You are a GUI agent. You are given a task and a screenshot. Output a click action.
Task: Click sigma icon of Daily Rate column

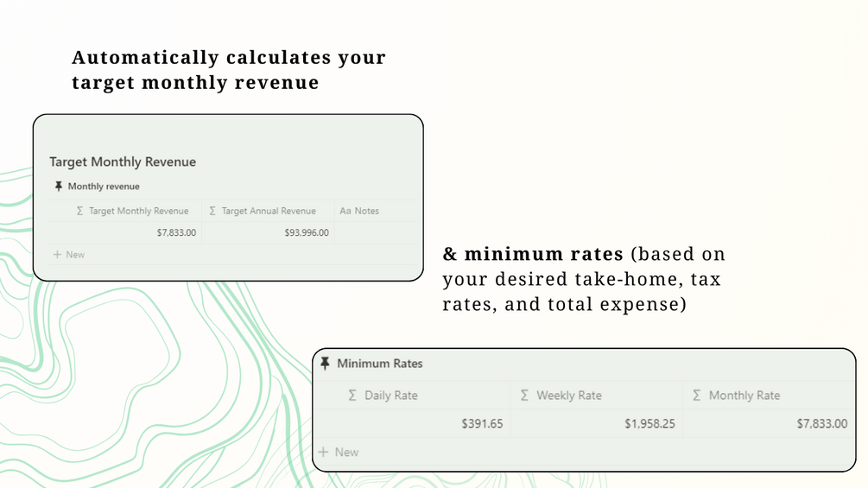[352, 395]
